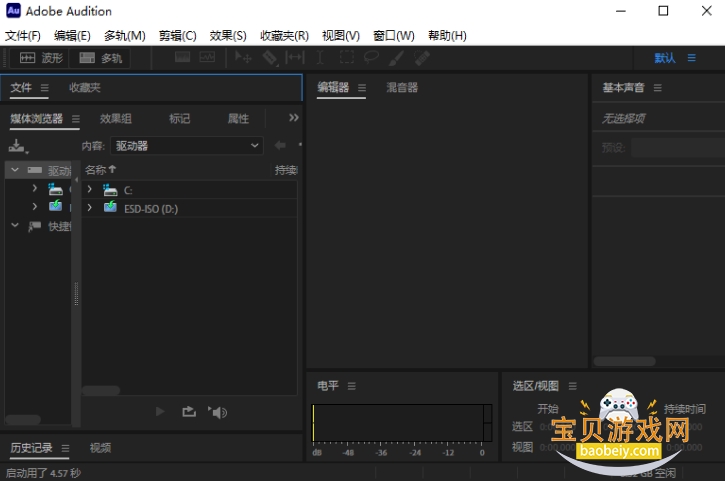
Task: Toggle spectral pitch display icon
Action: click(207, 57)
